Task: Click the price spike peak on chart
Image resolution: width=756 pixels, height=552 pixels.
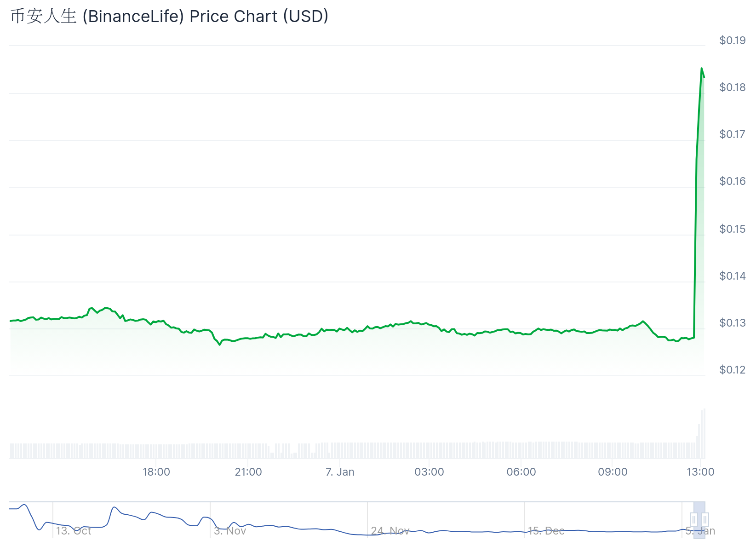Action: [701, 69]
